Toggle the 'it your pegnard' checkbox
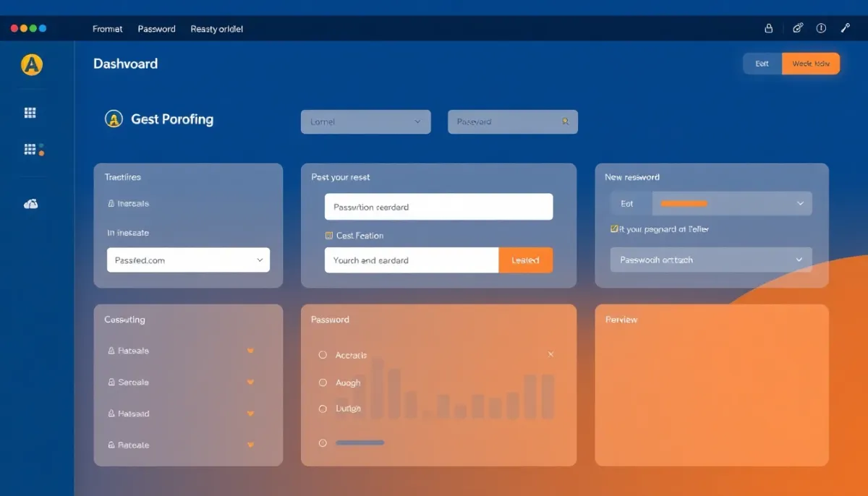The image size is (868, 496). (x=614, y=228)
